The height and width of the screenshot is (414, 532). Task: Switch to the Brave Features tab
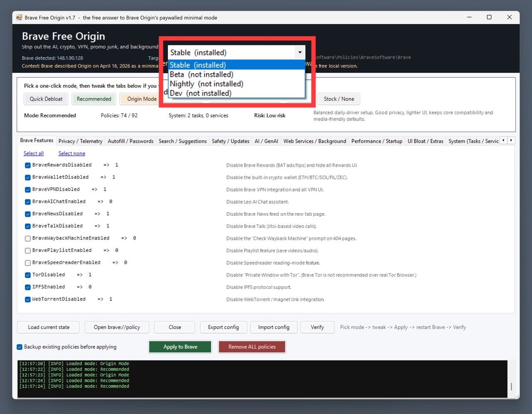[37, 140]
